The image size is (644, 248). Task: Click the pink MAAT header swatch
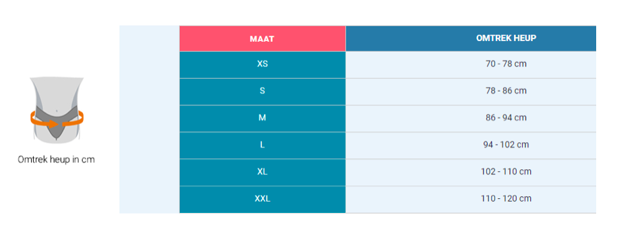coord(263,38)
